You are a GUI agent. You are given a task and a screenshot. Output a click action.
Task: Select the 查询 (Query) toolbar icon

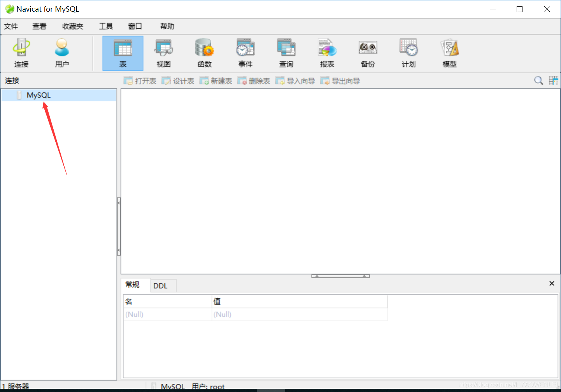pos(286,53)
